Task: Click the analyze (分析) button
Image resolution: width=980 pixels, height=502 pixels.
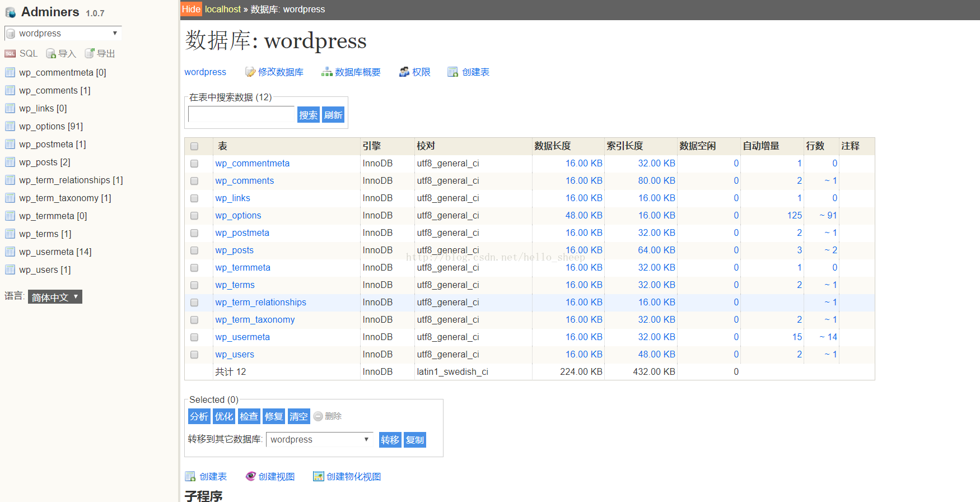Action: point(199,416)
